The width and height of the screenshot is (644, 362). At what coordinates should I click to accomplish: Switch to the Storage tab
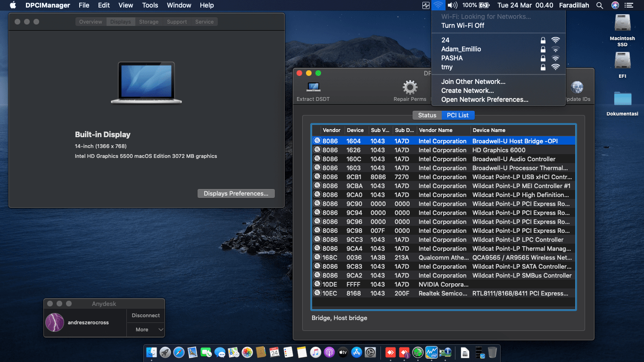tap(149, 22)
